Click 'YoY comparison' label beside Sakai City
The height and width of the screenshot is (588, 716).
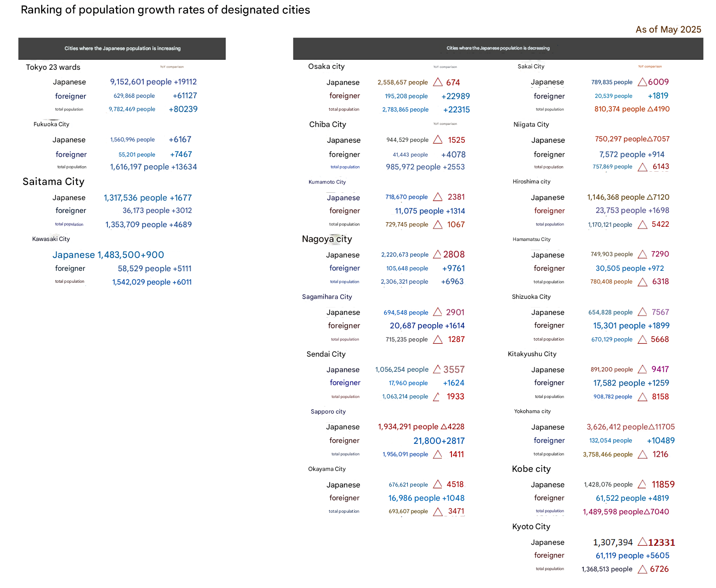pos(650,67)
